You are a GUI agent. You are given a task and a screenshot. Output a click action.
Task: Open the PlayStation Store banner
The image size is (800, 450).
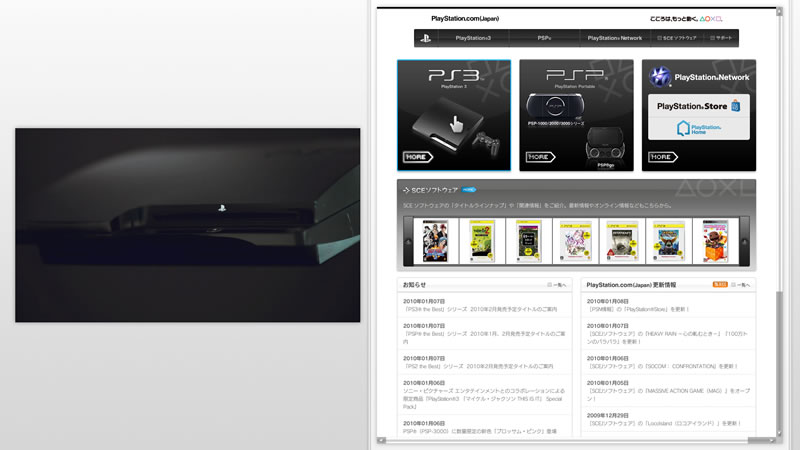[x=698, y=105]
